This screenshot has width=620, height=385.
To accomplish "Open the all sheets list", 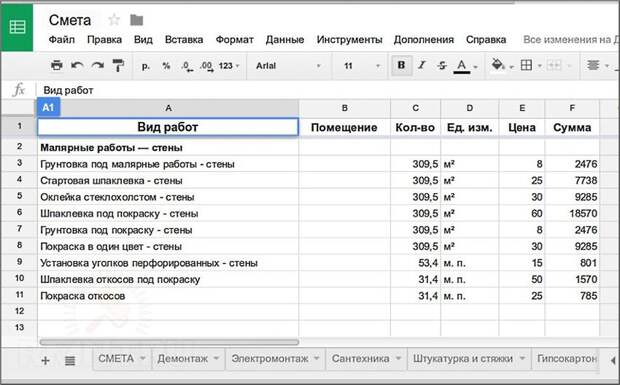I will click(70, 360).
